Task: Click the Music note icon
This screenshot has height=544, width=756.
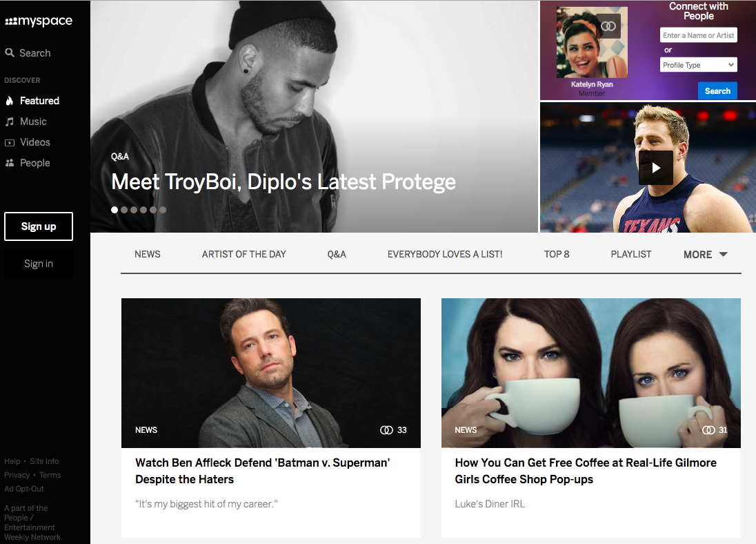Action: (x=9, y=122)
